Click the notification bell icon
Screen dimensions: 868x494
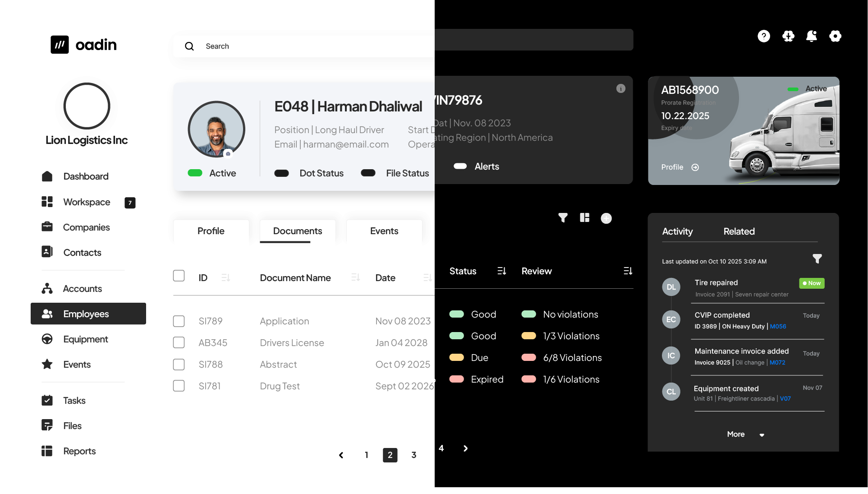[812, 37]
